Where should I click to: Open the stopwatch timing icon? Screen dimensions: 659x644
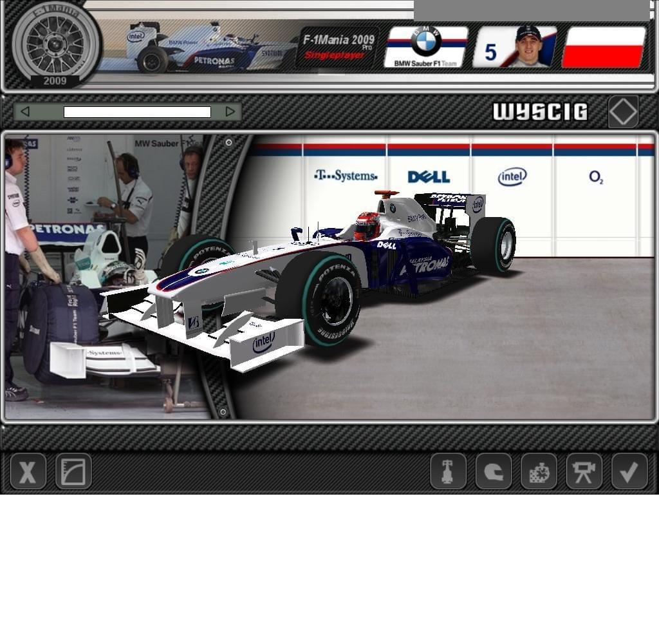point(539,471)
